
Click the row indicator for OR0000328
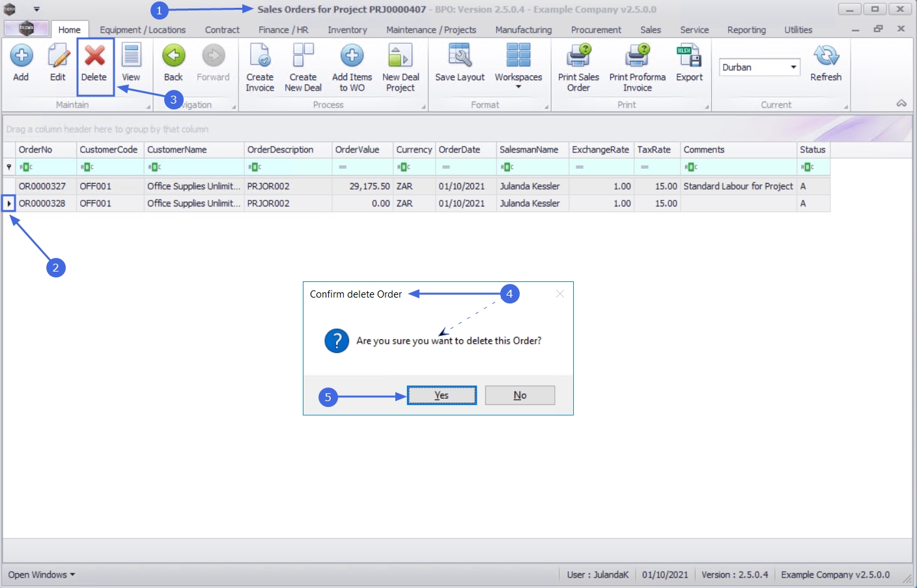pos(8,203)
